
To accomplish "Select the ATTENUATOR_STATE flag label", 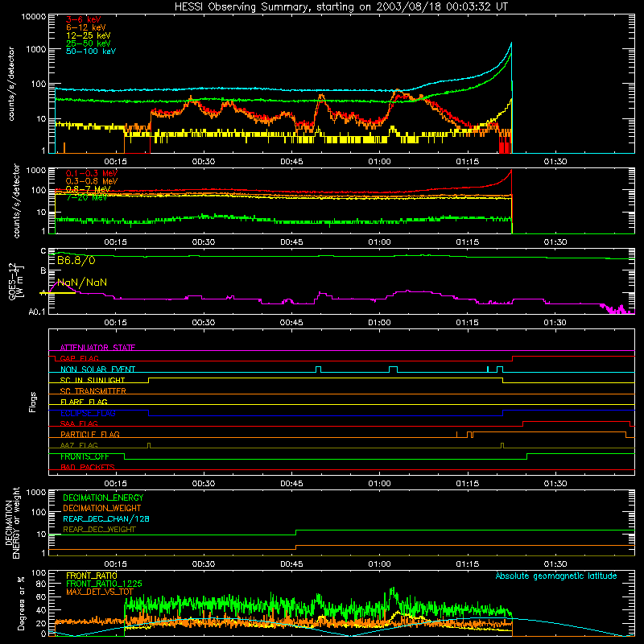I will (x=97, y=348).
